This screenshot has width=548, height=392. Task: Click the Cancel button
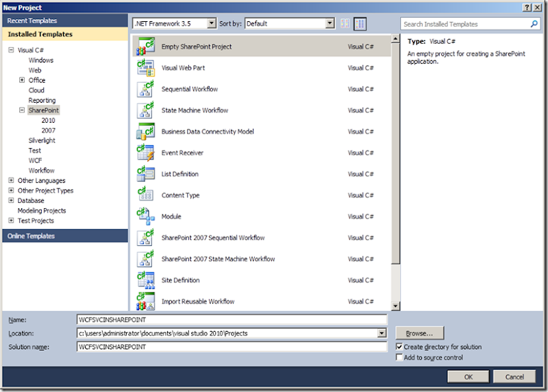tap(514, 377)
